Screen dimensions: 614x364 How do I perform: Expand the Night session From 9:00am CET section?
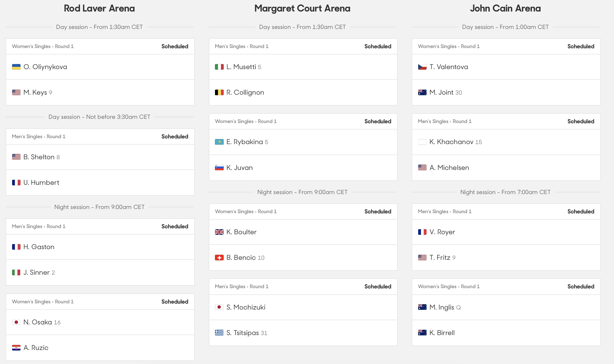100,207
